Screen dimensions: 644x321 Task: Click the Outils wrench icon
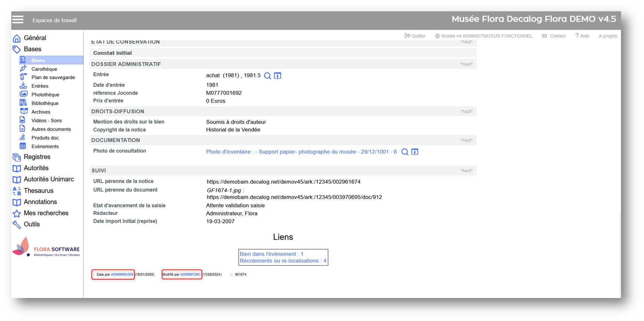[17, 224]
